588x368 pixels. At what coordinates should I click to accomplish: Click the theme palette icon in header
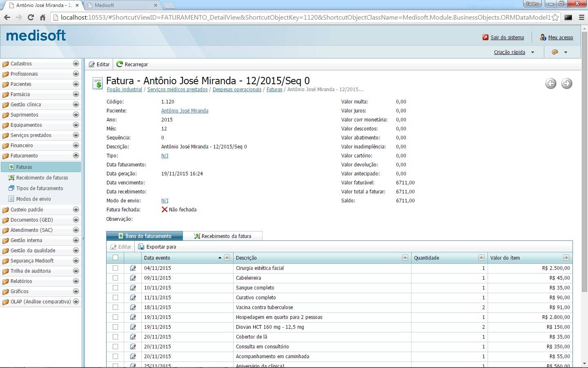(555, 52)
